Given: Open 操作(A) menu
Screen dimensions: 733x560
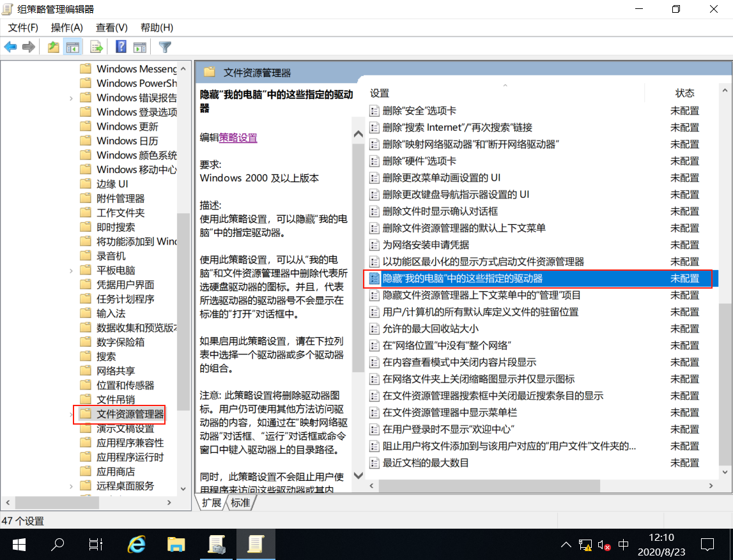Looking at the screenshot, I should [67, 27].
